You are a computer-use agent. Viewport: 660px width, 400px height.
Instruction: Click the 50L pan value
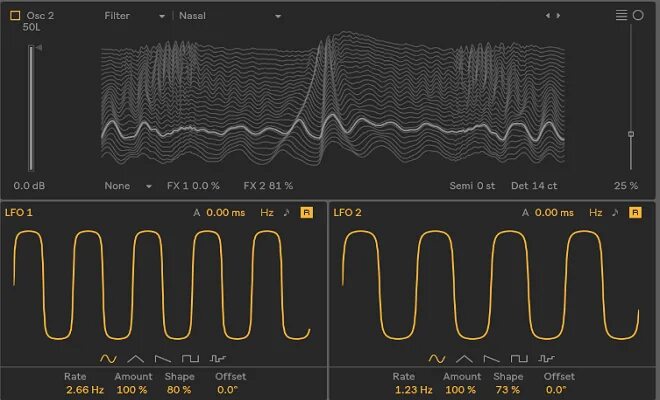click(31, 27)
